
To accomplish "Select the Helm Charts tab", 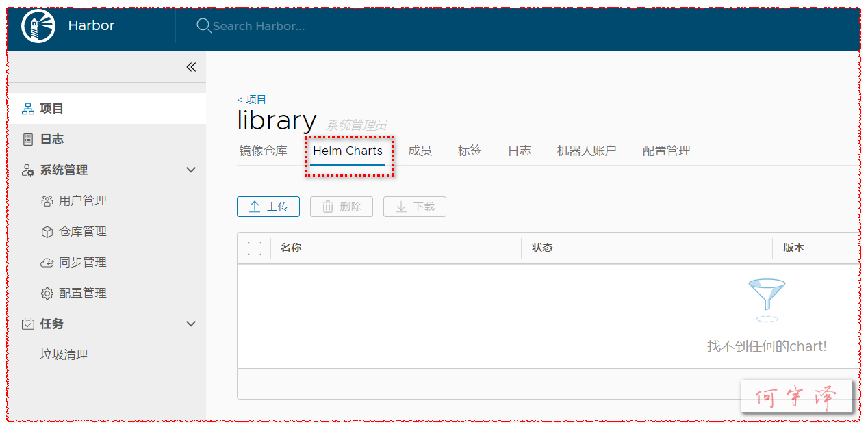I will click(x=348, y=151).
